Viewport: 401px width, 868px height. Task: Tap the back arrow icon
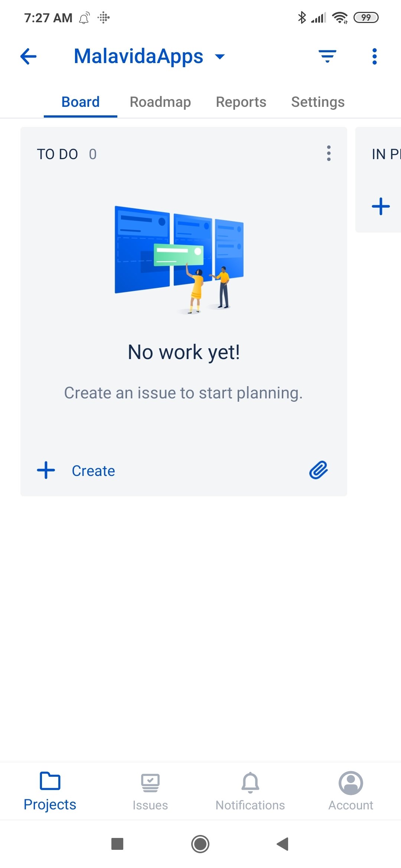29,56
